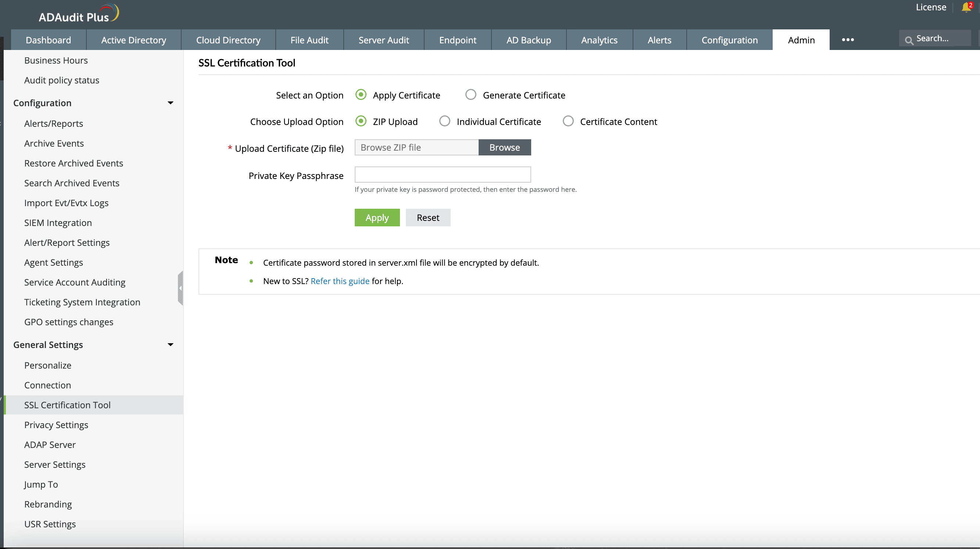Click the Reset button

[428, 218]
